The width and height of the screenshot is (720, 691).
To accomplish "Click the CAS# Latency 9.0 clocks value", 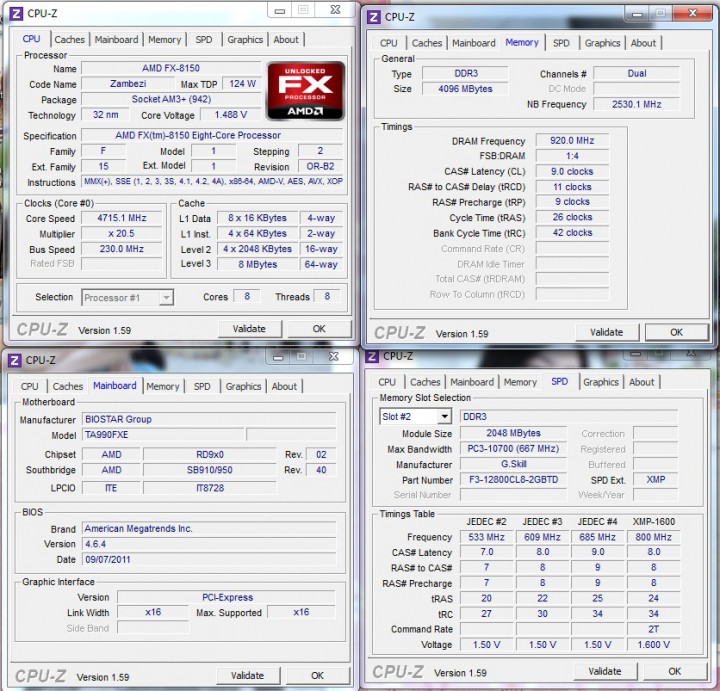I will coord(572,171).
